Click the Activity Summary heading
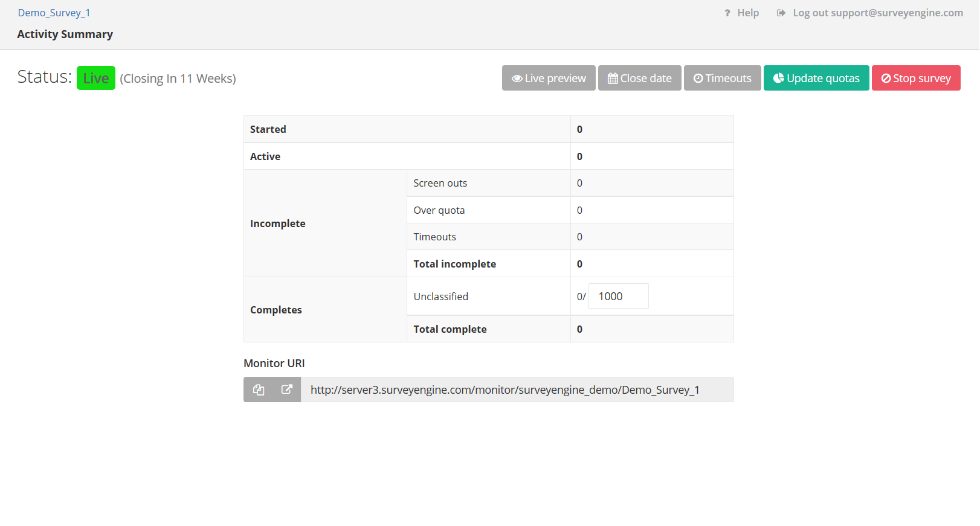The width and height of the screenshot is (980, 526). coord(65,34)
